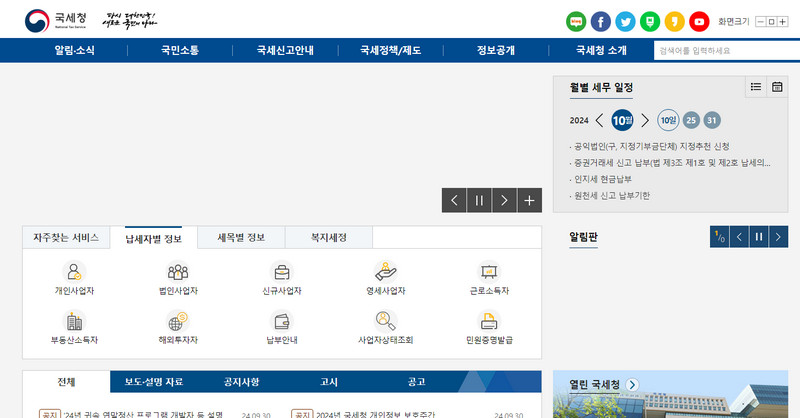The height and width of the screenshot is (418, 800).
Task: Open the Facebook social icon
Action: (601, 21)
